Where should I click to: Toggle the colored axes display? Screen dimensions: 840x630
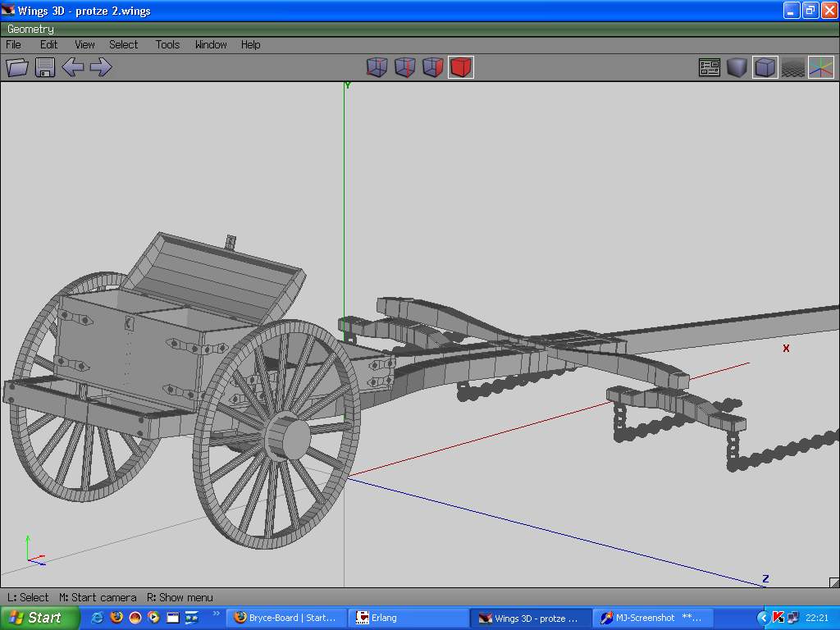(x=821, y=67)
